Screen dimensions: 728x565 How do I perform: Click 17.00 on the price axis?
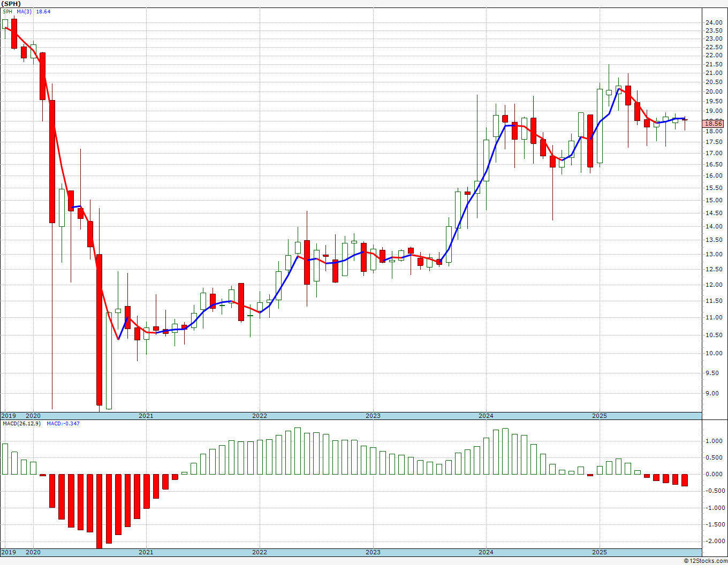coord(714,153)
